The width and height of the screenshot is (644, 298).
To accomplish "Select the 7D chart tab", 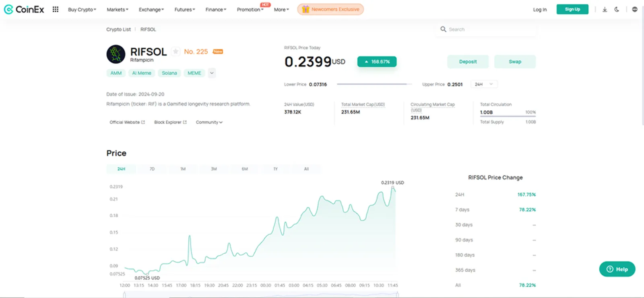I will [152, 169].
